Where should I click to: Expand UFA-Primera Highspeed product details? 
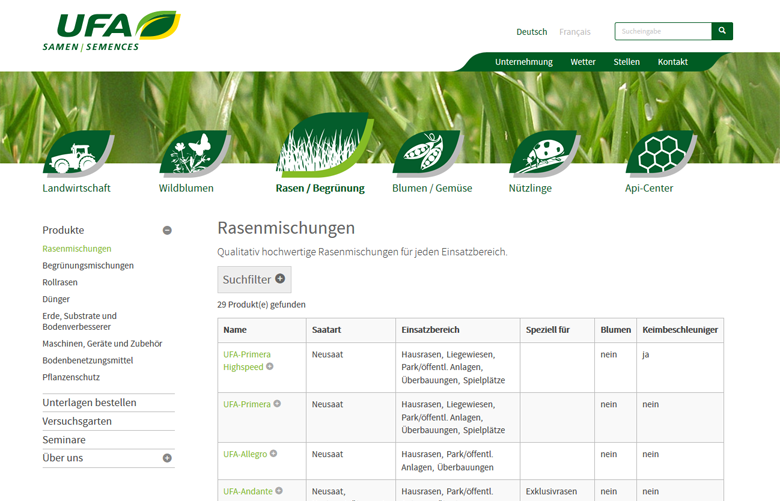point(270,367)
